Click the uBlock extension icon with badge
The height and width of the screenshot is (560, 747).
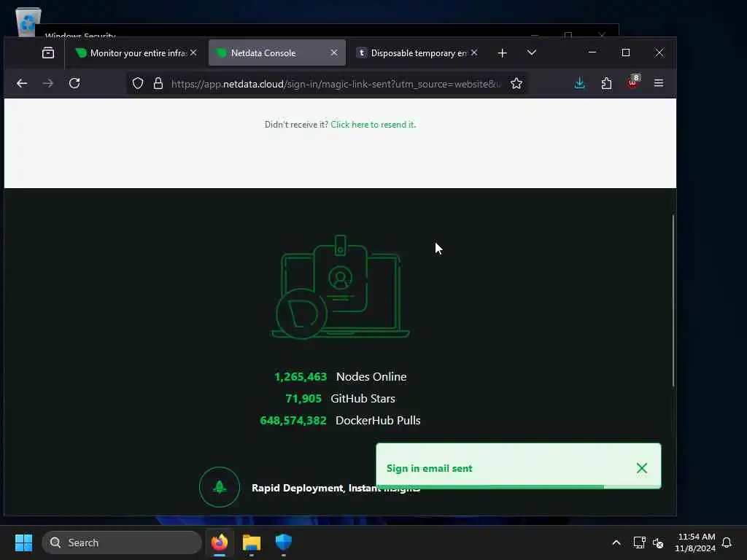tap(632, 82)
